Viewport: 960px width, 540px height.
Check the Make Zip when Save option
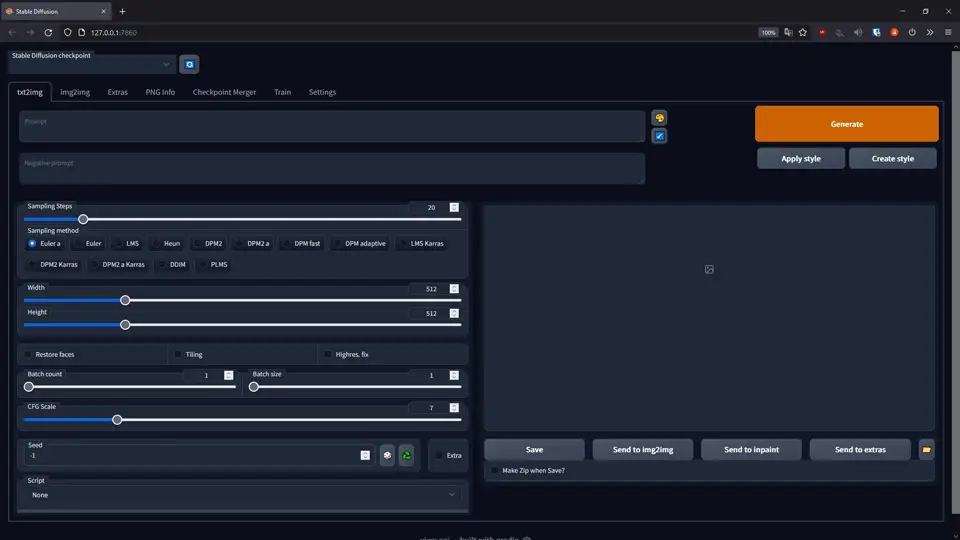(x=495, y=470)
